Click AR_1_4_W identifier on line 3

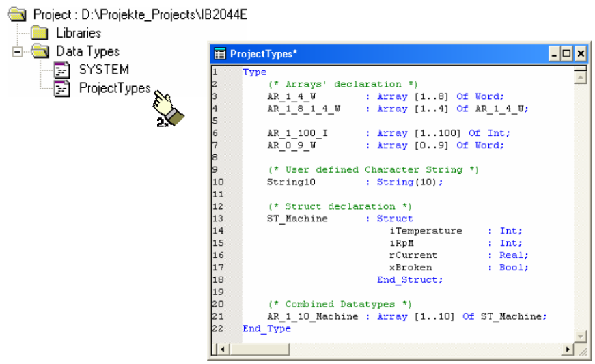tap(292, 97)
